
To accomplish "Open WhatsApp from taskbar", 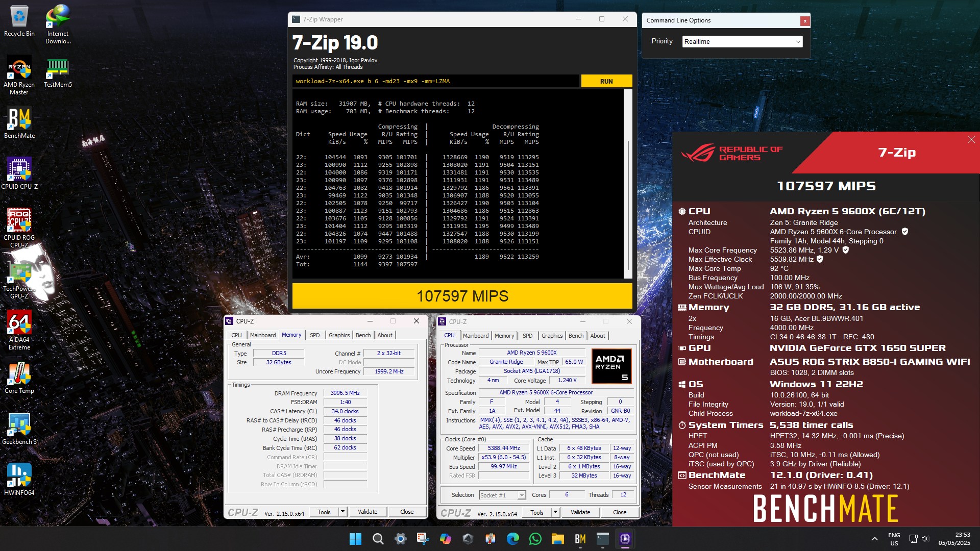I will 535,539.
